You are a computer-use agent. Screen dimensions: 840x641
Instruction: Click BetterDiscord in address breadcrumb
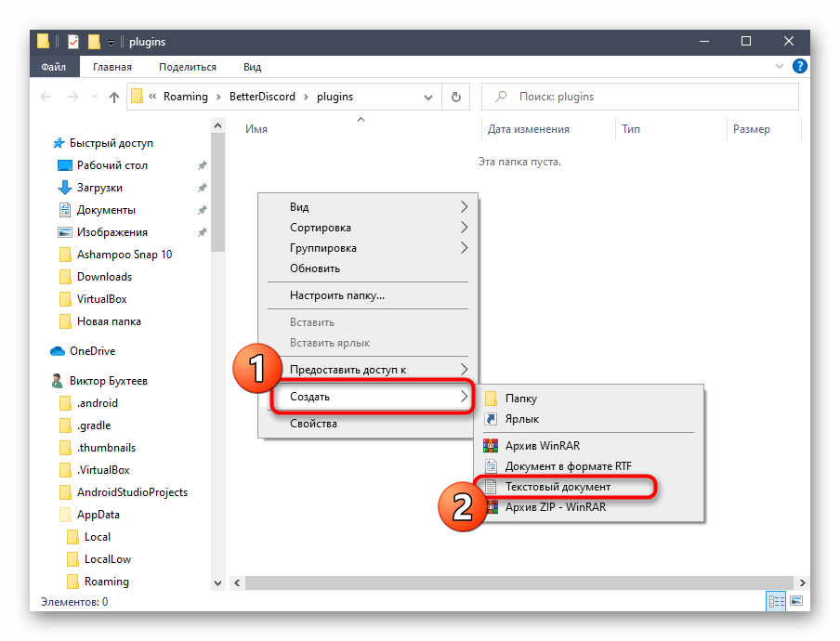[x=262, y=97]
